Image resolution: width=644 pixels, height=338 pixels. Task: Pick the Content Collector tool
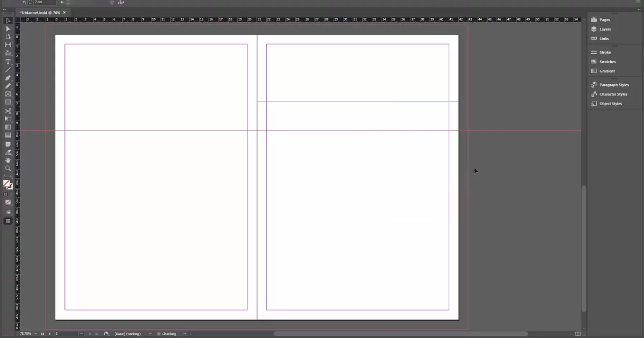8,53
